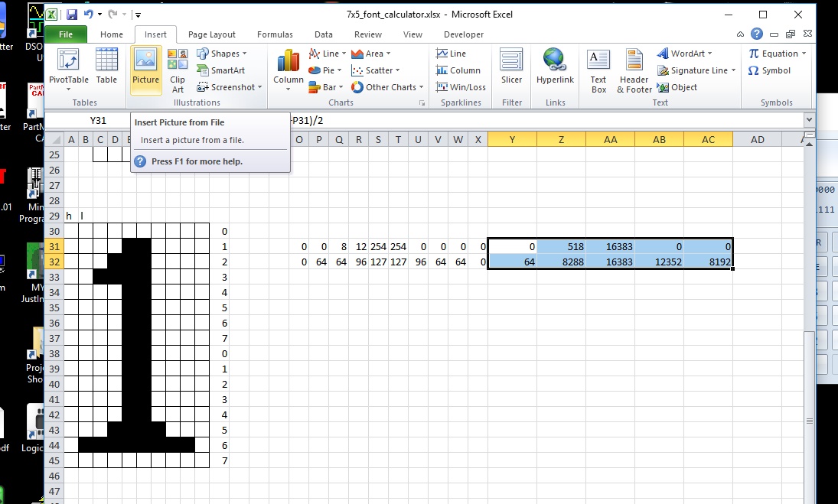The image size is (838, 504).
Task: Open the File menu
Action: coord(66,34)
